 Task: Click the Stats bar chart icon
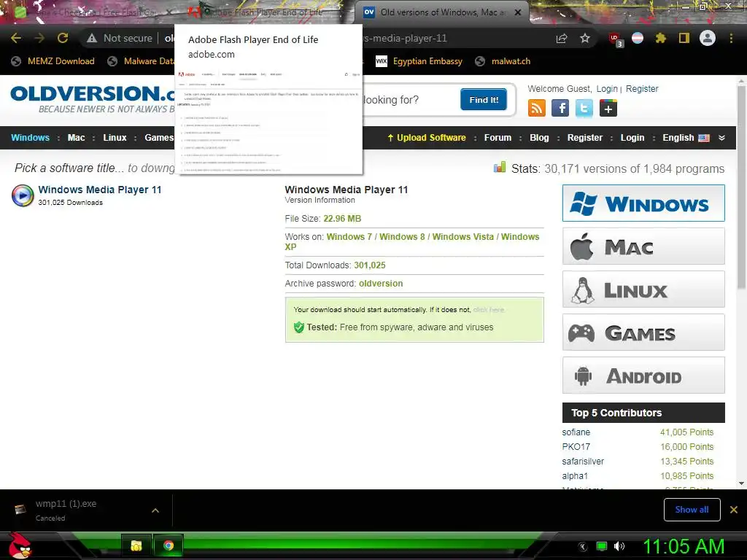(x=499, y=167)
